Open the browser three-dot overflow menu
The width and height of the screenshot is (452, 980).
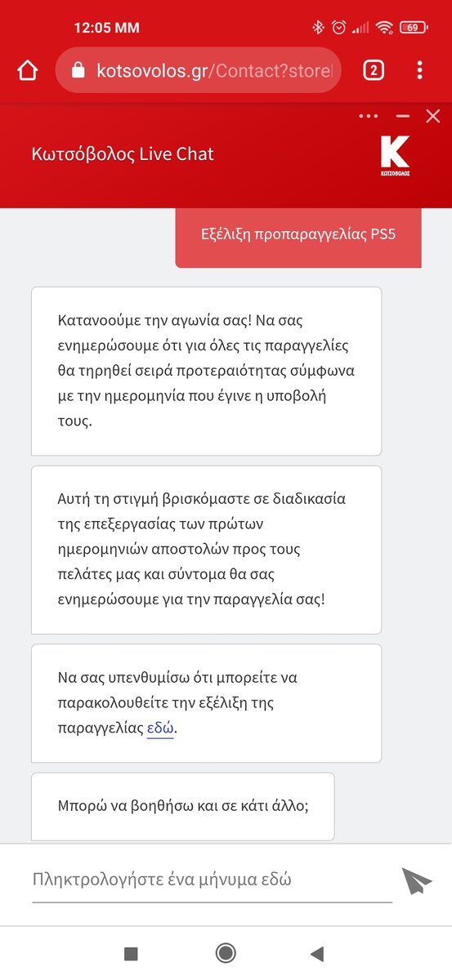coord(419,70)
